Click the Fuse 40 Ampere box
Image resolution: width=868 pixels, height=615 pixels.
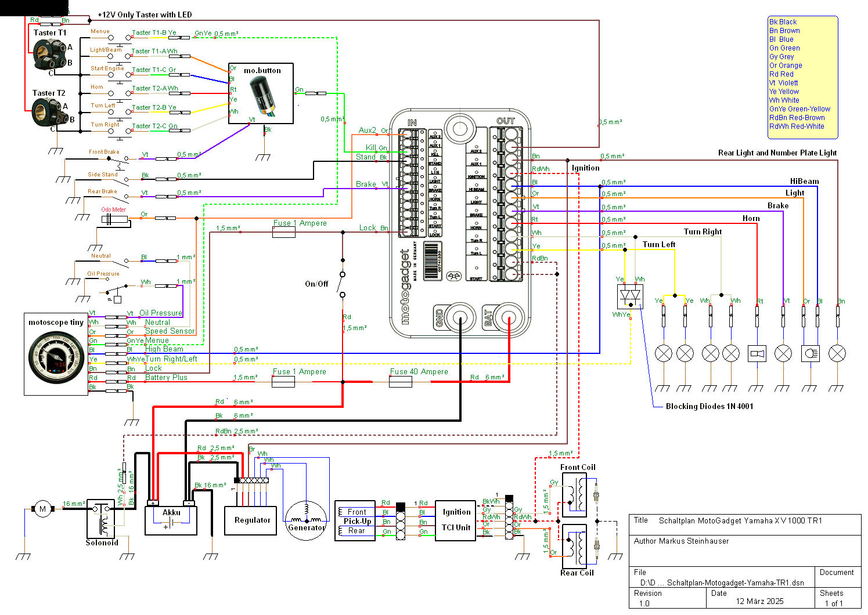pyautogui.click(x=401, y=382)
